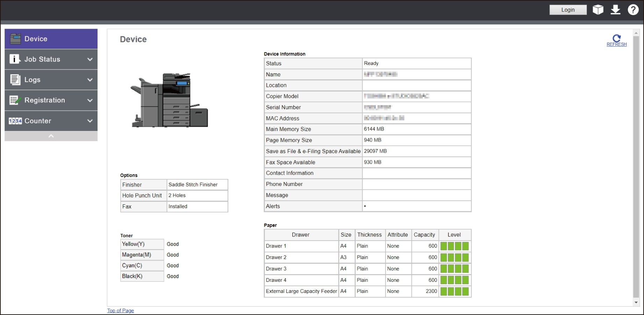Click Drawer 1 green paper level bar
Viewport: 644px width, 315px height.
454,246
